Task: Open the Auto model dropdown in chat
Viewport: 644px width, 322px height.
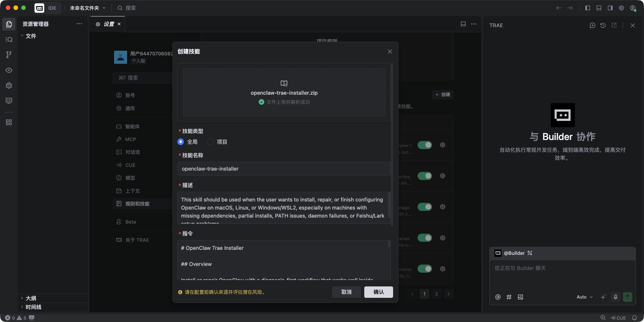Action: (585, 297)
